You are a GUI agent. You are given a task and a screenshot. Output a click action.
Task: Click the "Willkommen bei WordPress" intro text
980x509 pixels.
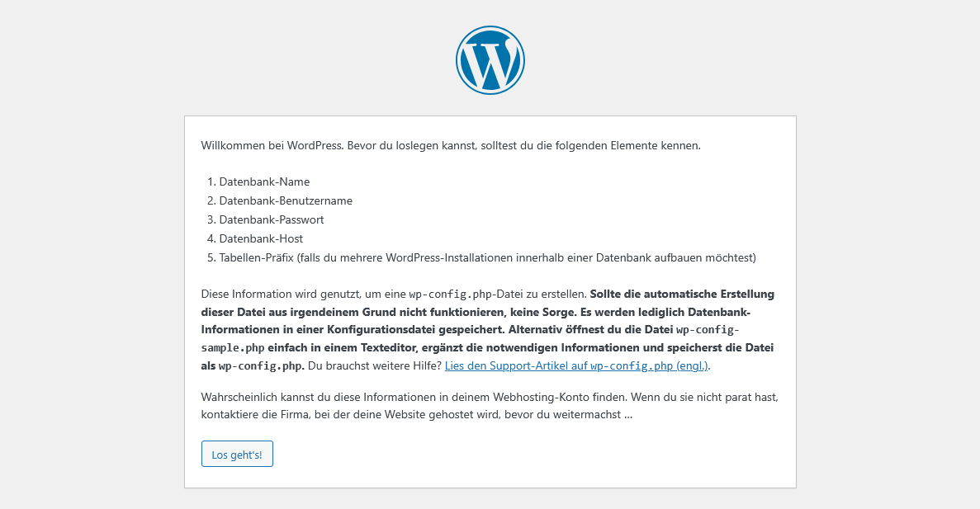pos(271,145)
